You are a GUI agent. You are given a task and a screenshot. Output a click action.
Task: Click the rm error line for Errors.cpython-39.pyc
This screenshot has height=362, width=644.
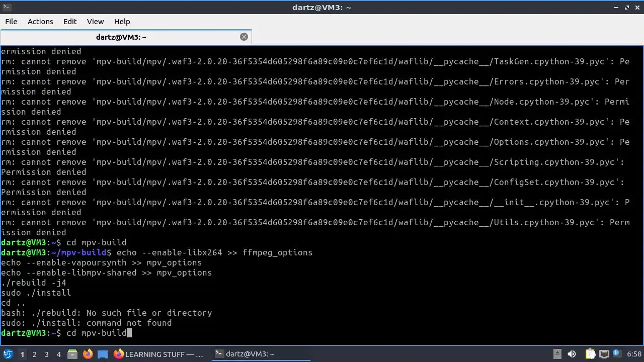(315, 86)
